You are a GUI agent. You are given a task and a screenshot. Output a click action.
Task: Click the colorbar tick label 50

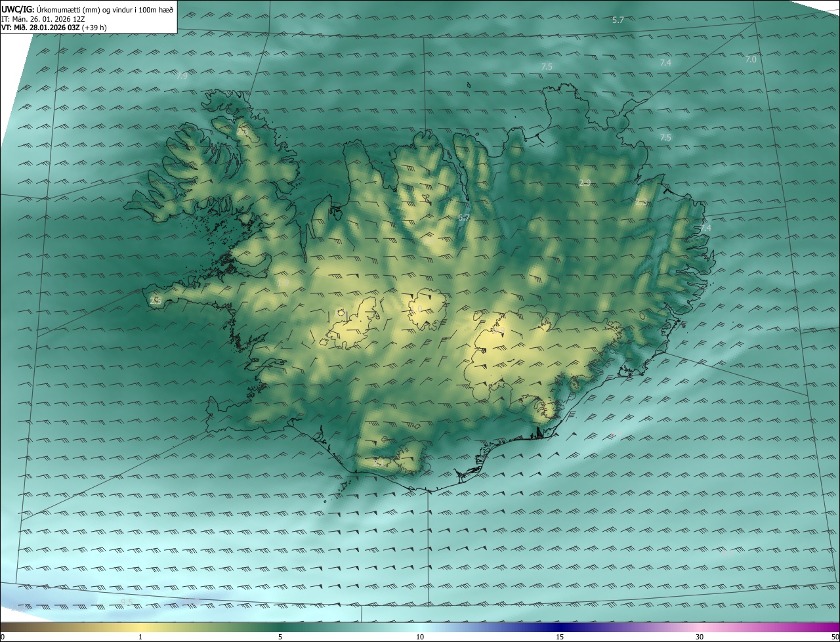click(x=835, y=637)
